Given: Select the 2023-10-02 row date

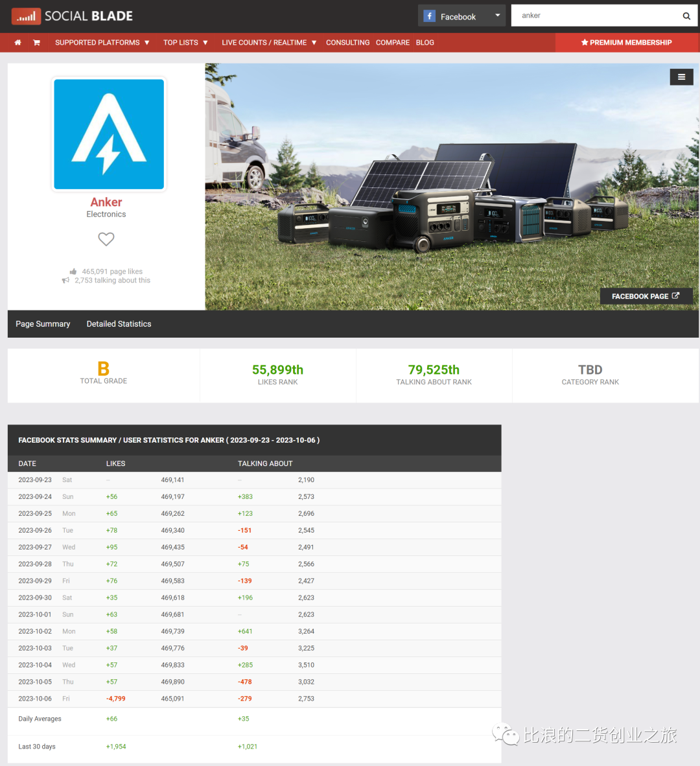Looking at the screenshot, I should (35, 631).
